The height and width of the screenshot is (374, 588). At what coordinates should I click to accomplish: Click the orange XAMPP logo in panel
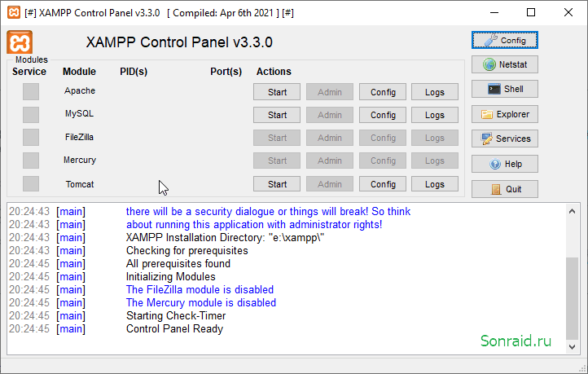(20, 42)
